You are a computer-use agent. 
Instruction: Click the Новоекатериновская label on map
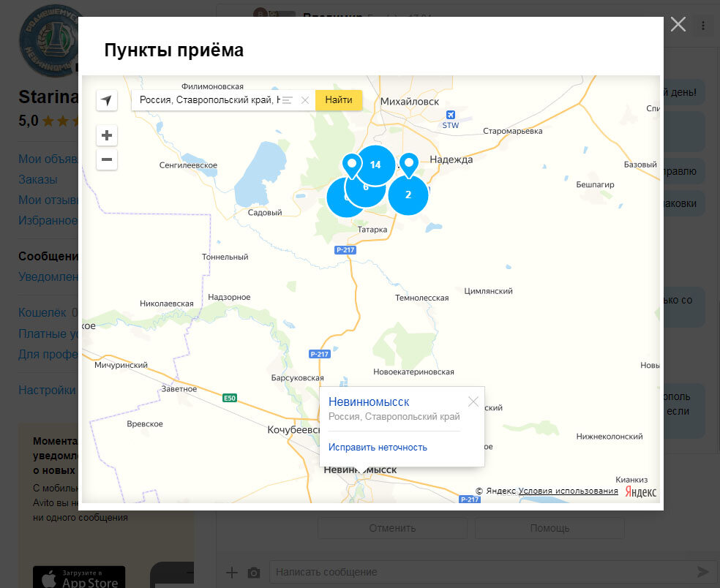tap(413, 372)
